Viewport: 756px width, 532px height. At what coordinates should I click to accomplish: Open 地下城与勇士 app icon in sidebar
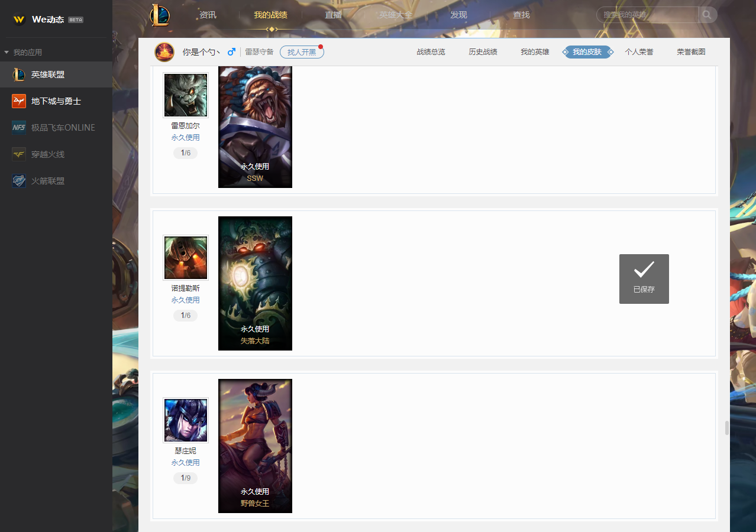click(x=19, y=101)
